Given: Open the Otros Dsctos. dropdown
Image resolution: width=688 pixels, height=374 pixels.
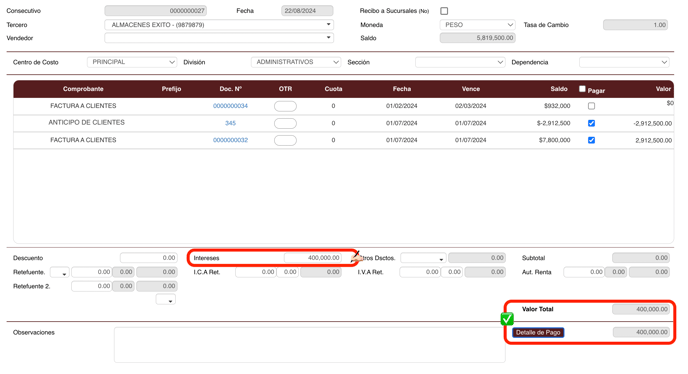Looking at the screenshot, I should 423,258.
